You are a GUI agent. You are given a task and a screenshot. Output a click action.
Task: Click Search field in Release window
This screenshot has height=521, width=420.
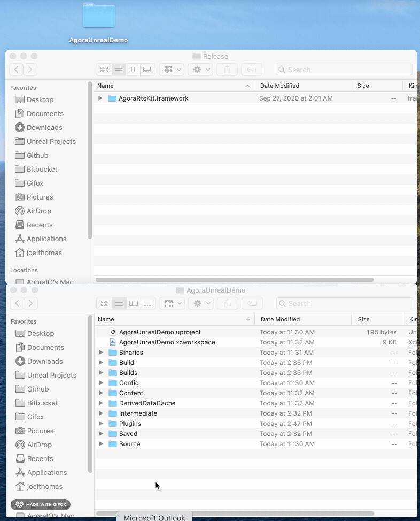click(x=344, y=70)
